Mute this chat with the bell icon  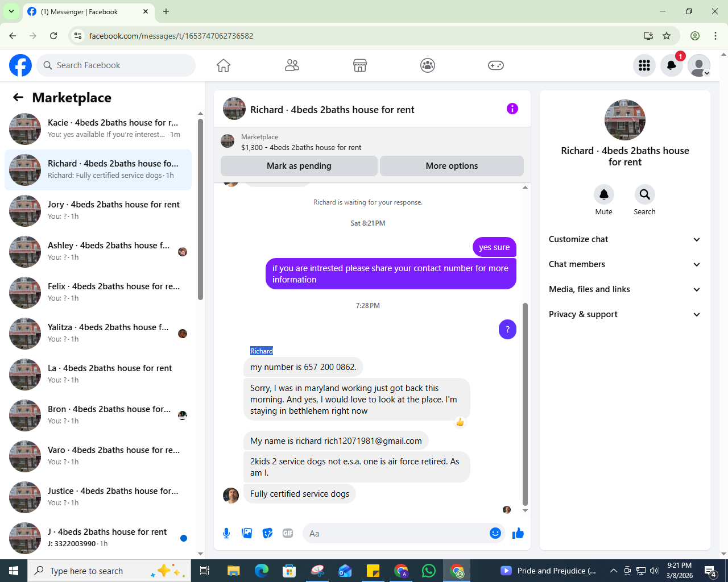pyautogui.click(x=604, y=194)
